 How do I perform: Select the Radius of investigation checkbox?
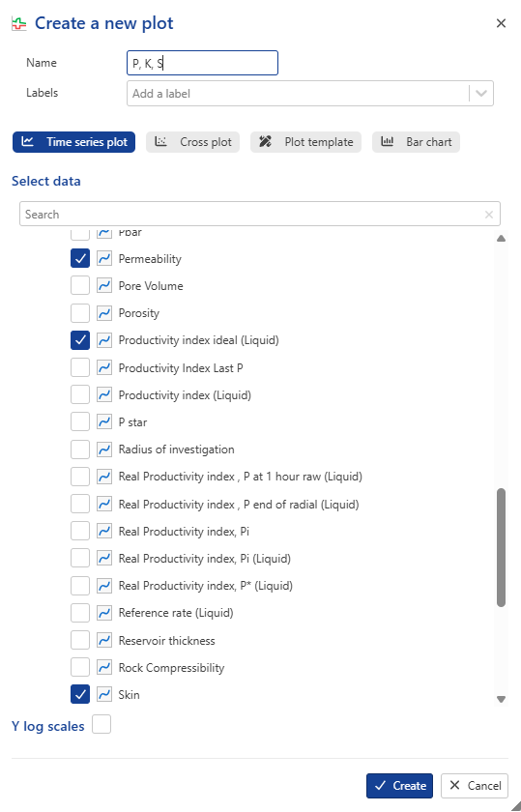tap(80, 449)
